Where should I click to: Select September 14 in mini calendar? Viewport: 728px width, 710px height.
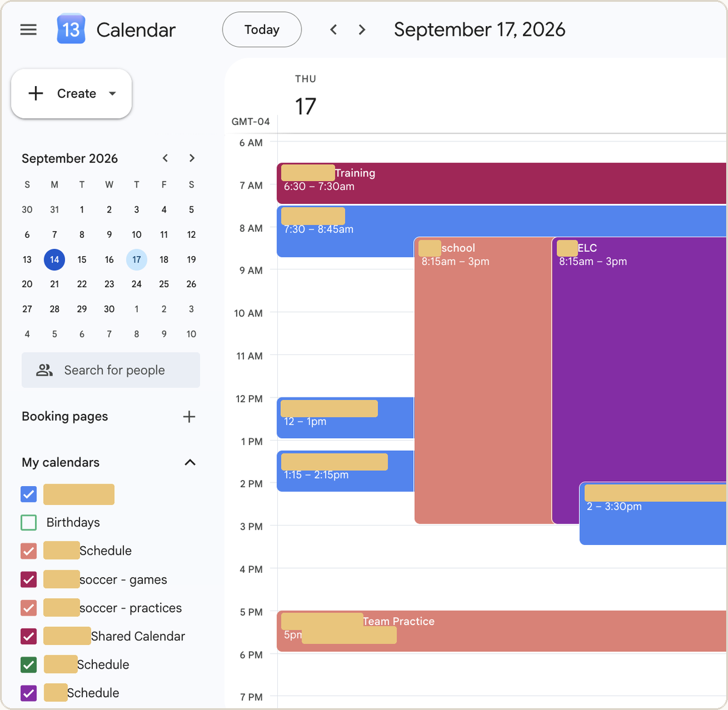(x=55, y=260)
